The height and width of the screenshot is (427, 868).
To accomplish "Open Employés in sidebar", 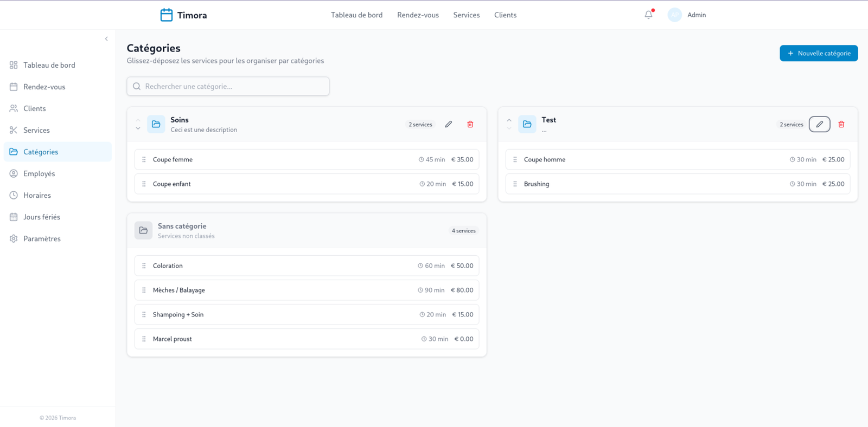I will (58, 173).
